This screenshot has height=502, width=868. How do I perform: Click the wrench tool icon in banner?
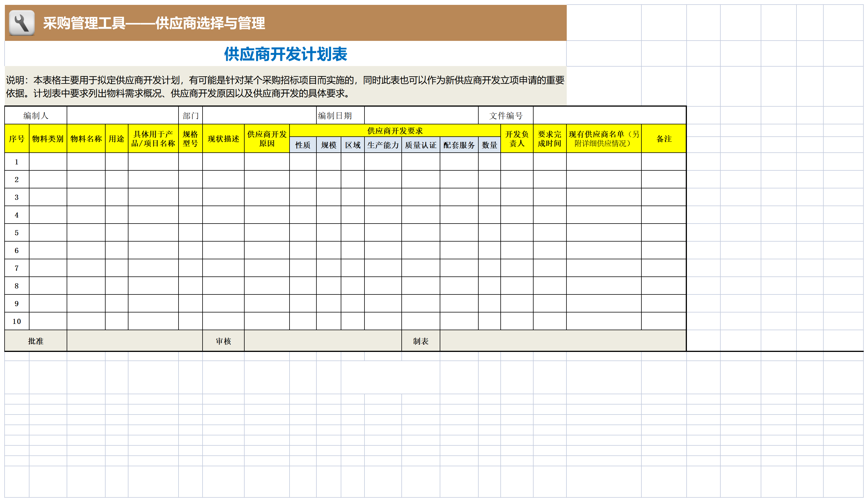pyautogui.click(x=22, y=23)
